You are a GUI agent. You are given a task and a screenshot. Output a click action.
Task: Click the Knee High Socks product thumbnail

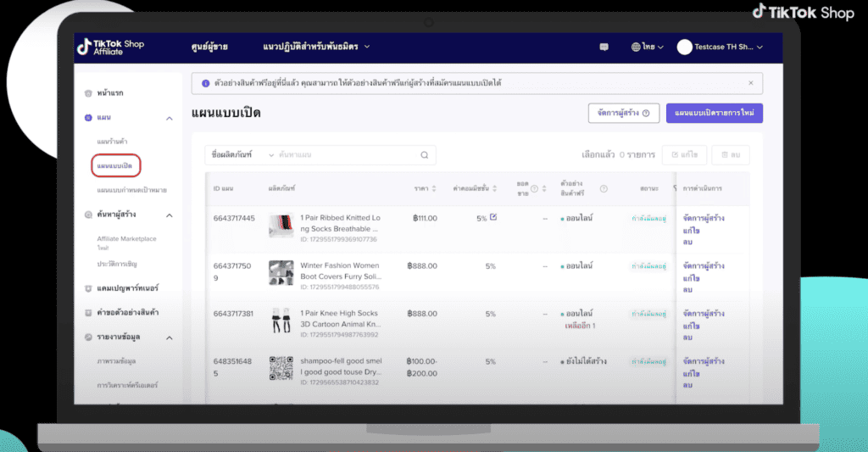pyautogui.click(x=281, y=321)
